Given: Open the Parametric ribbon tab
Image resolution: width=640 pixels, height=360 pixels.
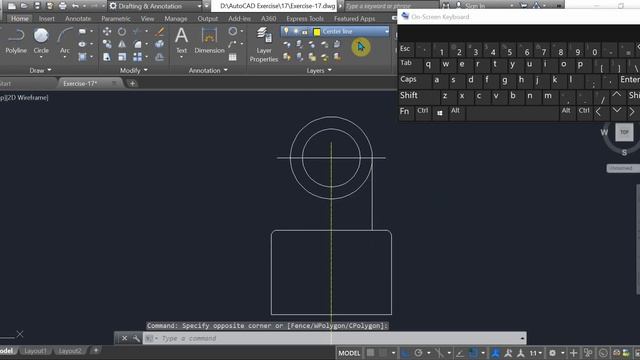Looking at the screenshot, I should click(x=116, y=19).
